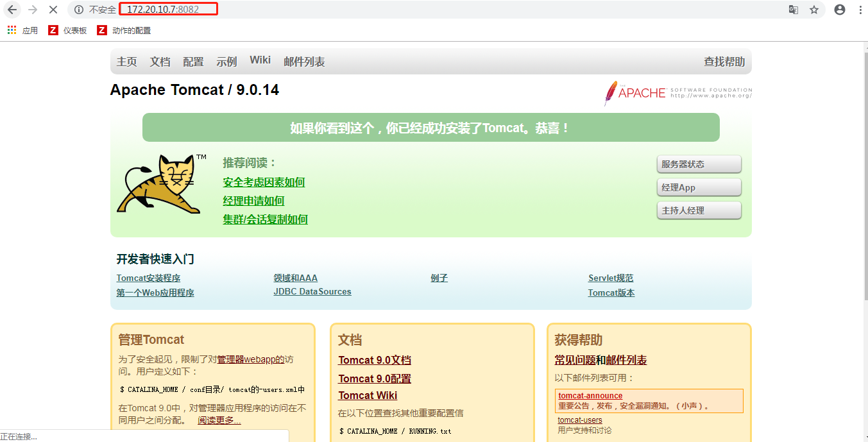Open the tomcat-announce link
The height and width of the screenshot is (442, 868).
(x=590, y=396)
